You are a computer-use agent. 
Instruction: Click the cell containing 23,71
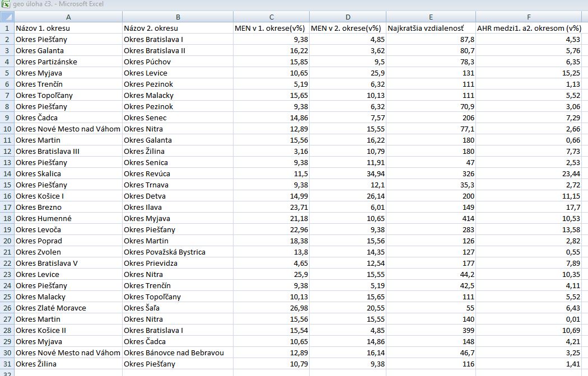pos(272,208)
